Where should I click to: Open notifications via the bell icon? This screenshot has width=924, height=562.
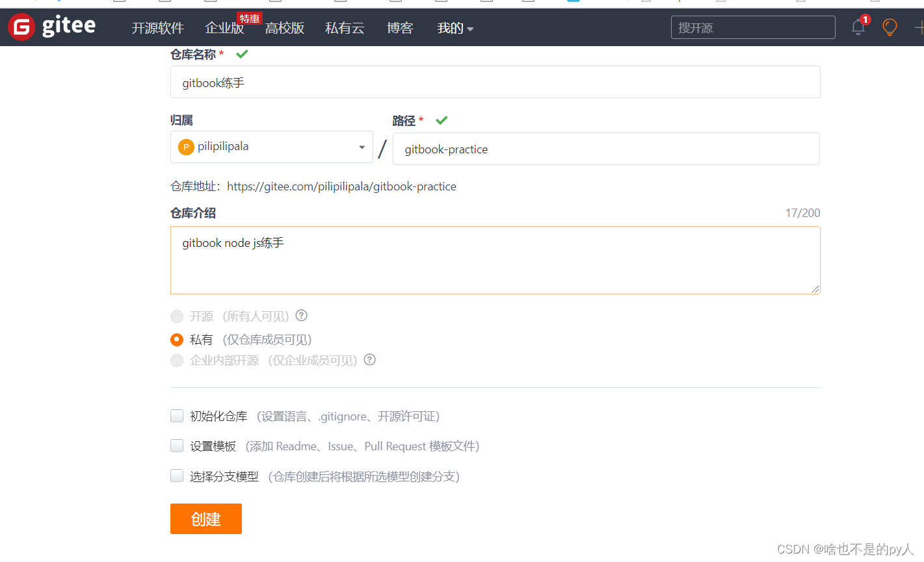(x=857, y=27)
